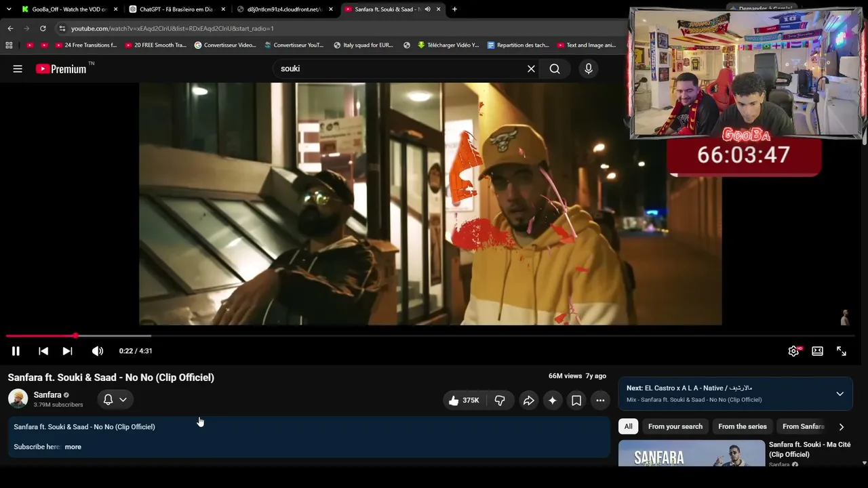This screenshot has width=868, height=488.
Task: Share the video with the arrow icon
Action: pos(528,401)
